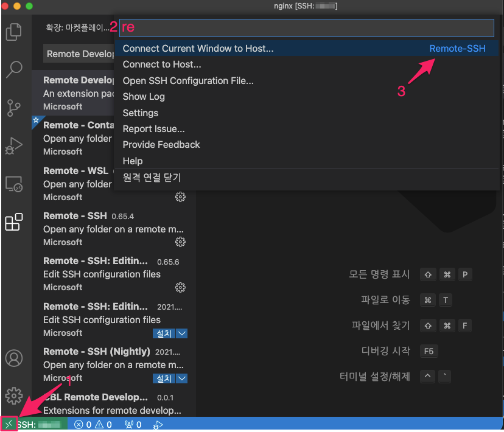Screen dimensions: 504x432
Task: Choose Report Issue... command
Action: click(306, 129)
